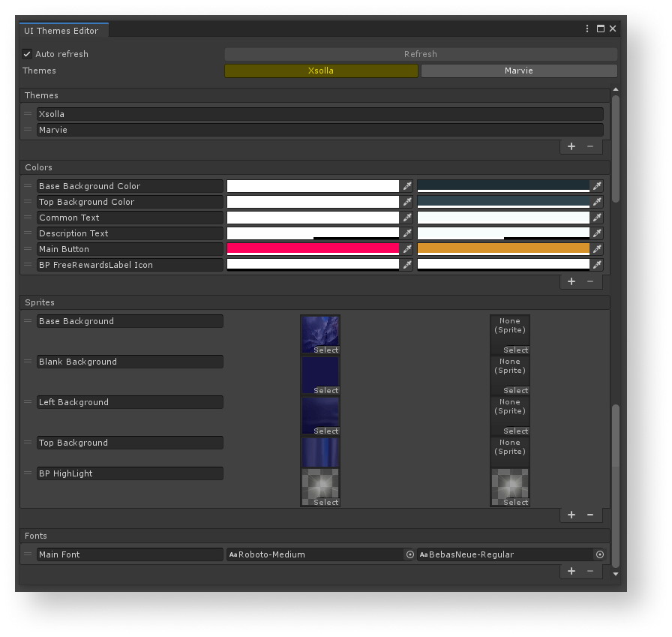Click drag handle of Main Font row
The image size is (672, 637).
[28, 554]
